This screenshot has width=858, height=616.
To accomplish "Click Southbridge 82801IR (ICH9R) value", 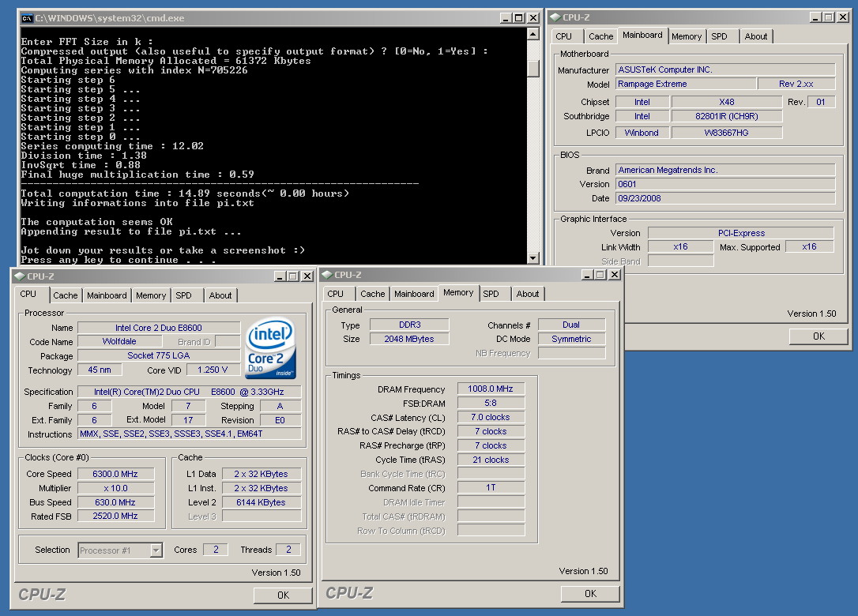I will [727, 116].
